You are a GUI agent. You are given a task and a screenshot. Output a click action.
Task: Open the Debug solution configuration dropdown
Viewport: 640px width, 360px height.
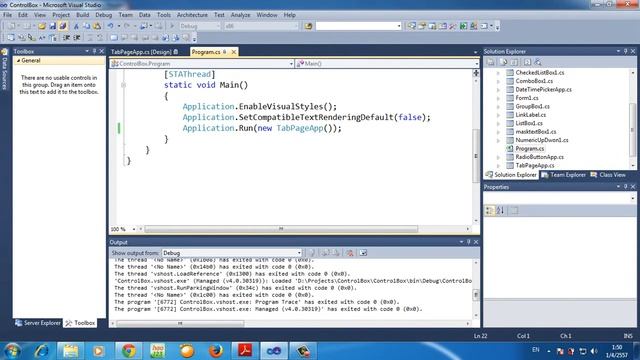200,26
